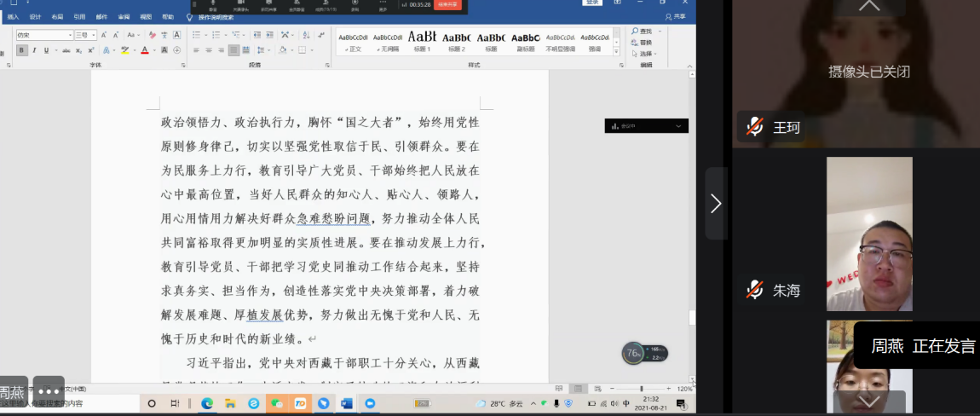The height and width of the screenshot is (416, 980).
Task: Open the 插入 ribbon tab
Action: 13,17
